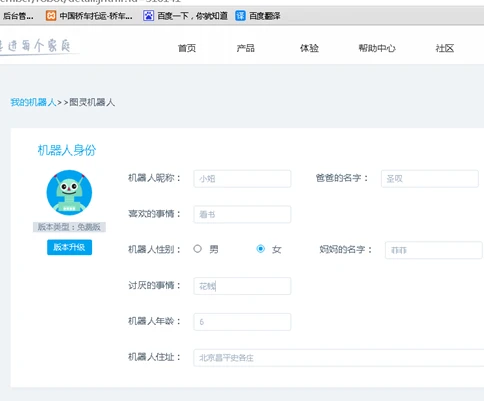Image resolution: width=484 pixels, height=401 pixels.
Task: Click the 图灵机器人 breadcrumb text
Action: (x=92, y=102)
